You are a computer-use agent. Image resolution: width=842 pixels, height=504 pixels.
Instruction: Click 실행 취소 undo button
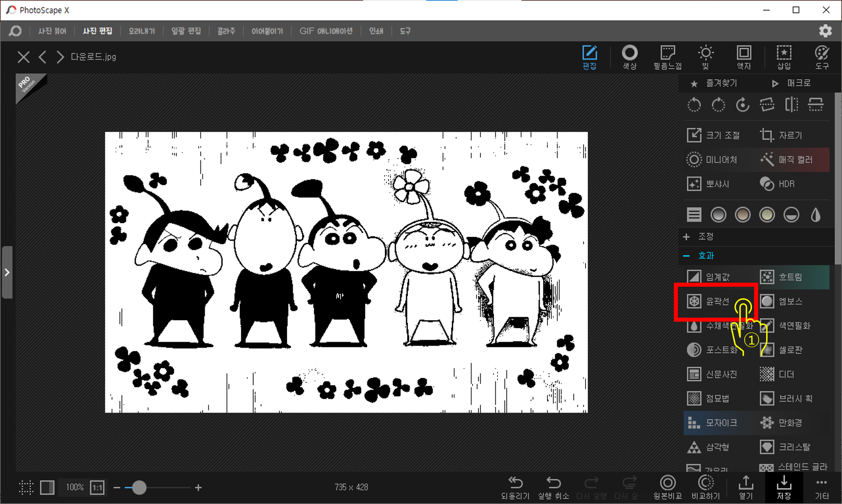coord(553,487)
